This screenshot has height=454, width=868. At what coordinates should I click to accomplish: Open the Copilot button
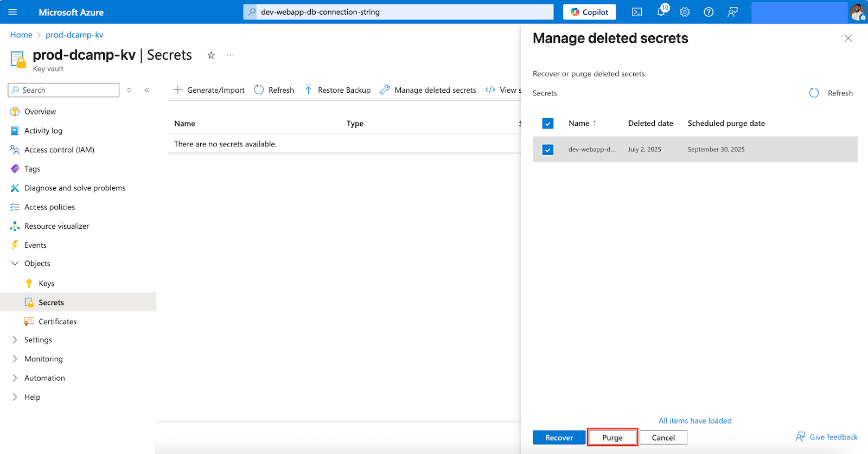click(x=590, y=12)
